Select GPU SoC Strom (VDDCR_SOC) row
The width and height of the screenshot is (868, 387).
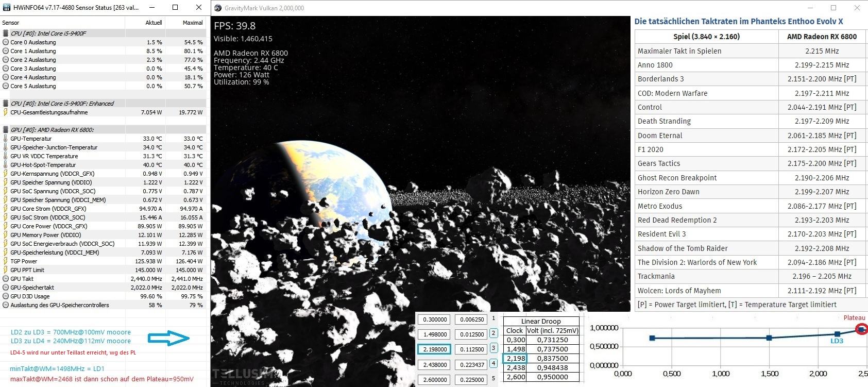pyautogui.click(x=103, y=217)
